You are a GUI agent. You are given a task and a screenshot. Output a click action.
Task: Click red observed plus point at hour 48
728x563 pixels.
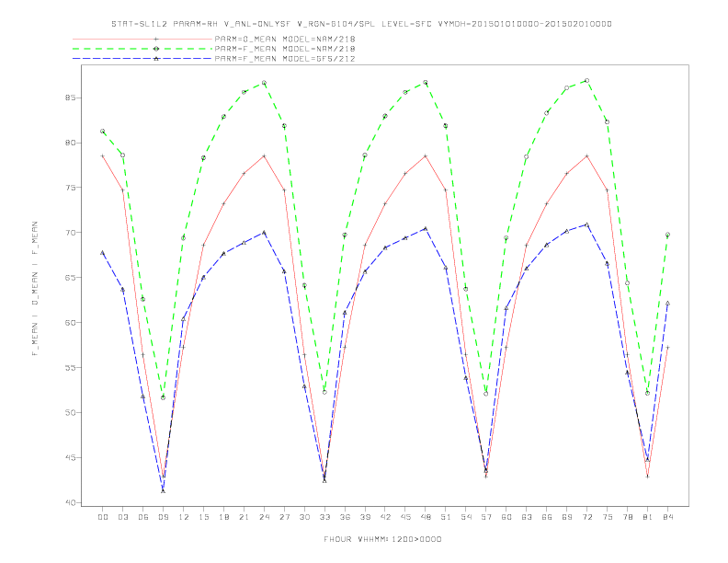point(426,156)
